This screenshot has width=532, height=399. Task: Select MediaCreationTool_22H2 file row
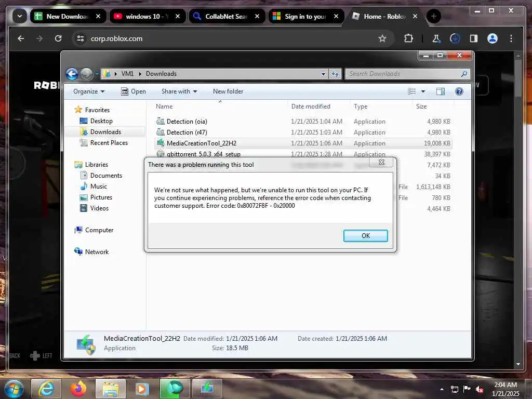[x=303, y=143]
